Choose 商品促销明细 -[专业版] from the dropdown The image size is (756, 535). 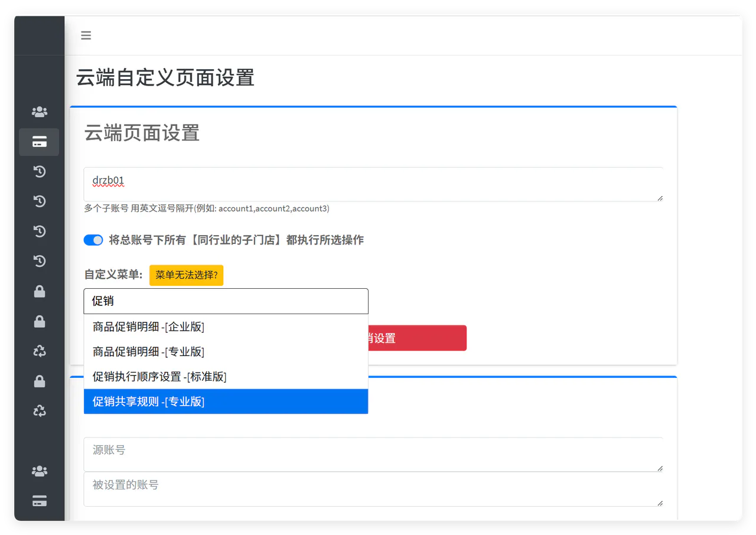point(226,351)
